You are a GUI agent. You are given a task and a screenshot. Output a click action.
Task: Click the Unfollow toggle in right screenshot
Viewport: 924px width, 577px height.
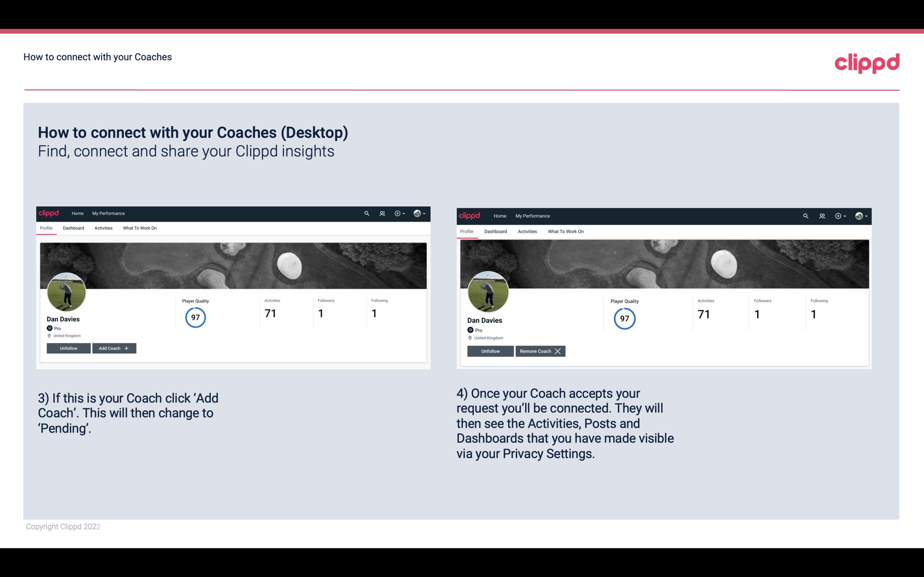pos(490,351)
